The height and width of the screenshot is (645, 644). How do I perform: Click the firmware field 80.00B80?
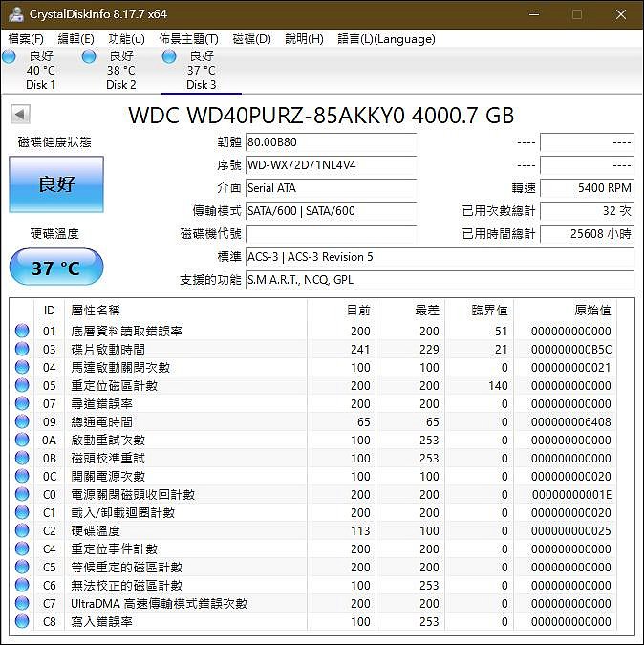coord(331,142)
